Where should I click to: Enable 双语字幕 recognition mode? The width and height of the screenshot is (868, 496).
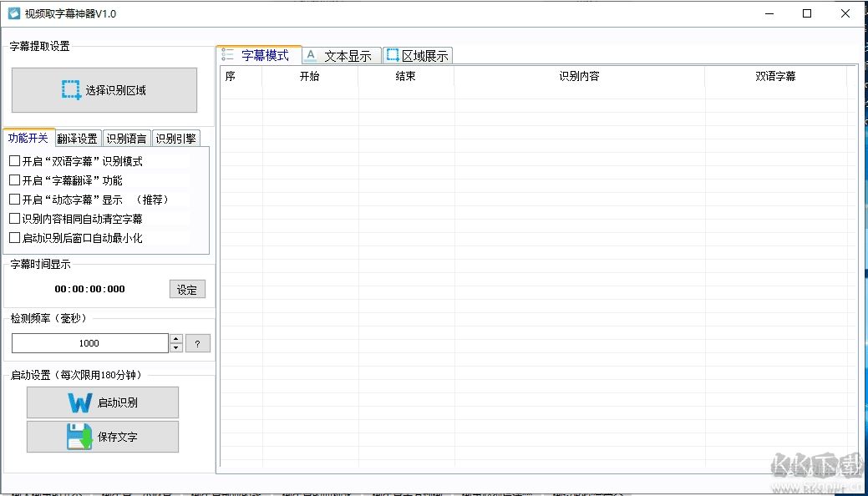14,160
